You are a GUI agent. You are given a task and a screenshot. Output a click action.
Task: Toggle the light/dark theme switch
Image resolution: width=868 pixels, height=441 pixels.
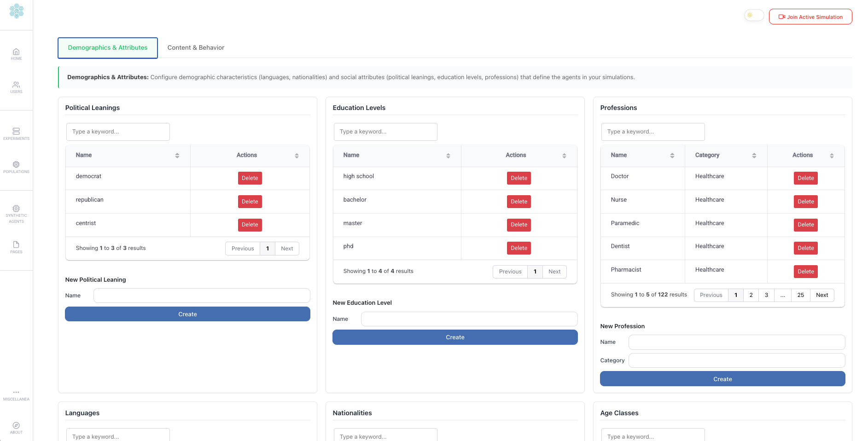[754, 16]
